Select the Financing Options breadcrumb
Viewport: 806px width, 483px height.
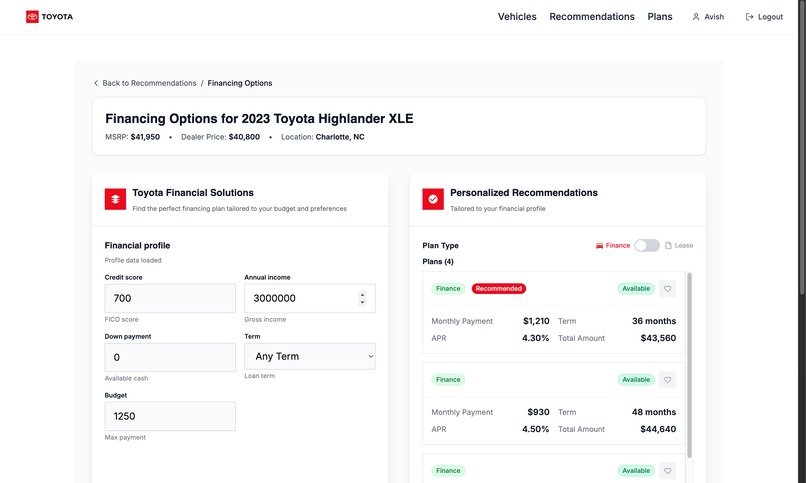(x=240, y=83)
